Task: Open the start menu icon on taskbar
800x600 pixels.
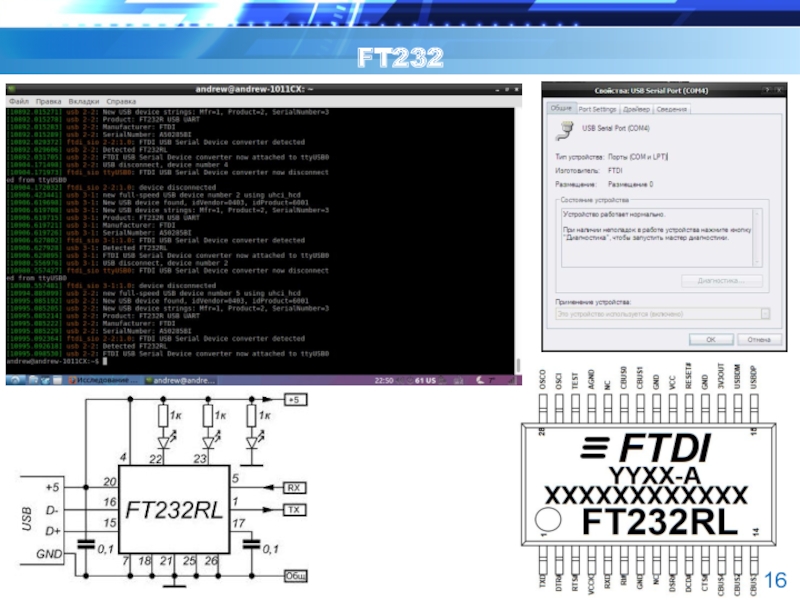Action: [x=15, y=380]
